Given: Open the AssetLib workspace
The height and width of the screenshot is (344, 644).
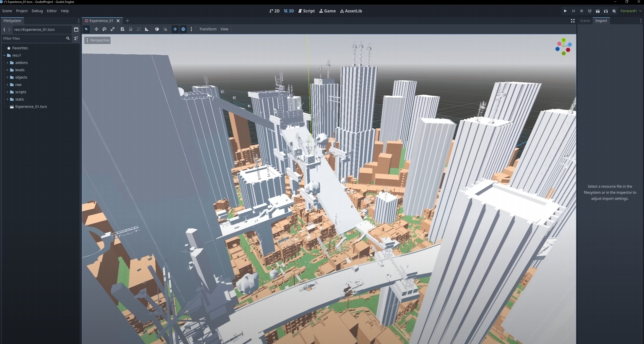Looking at the screenshot, I should (351, 11).
